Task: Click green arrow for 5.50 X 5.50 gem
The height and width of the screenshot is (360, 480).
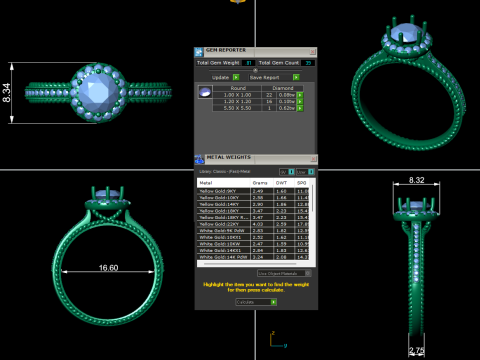Action: 300,108
